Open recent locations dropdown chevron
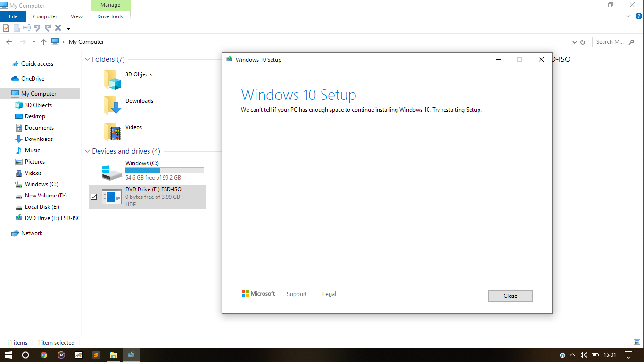 [34, 42]
